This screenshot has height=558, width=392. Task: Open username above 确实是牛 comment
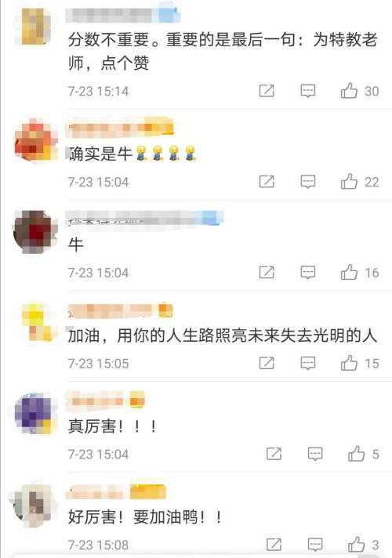click(119, 127)
